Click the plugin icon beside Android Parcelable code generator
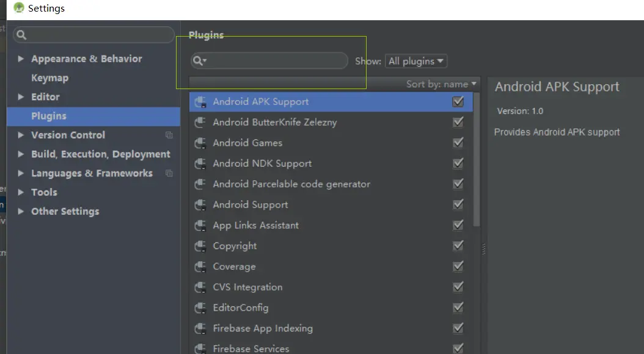This screenshot has width=644, height=354. tap(200, 184)
